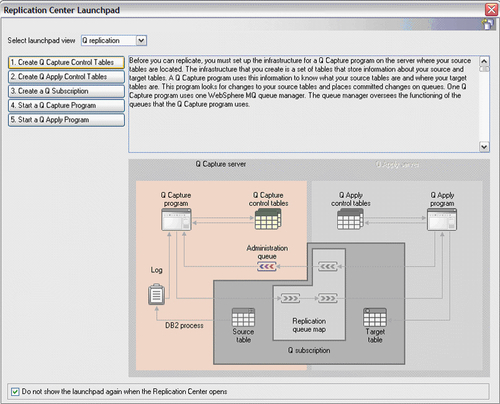Click the Q Apply program icon
The width and height of the screenshot is (500, 404).
[x=442, y=219]
